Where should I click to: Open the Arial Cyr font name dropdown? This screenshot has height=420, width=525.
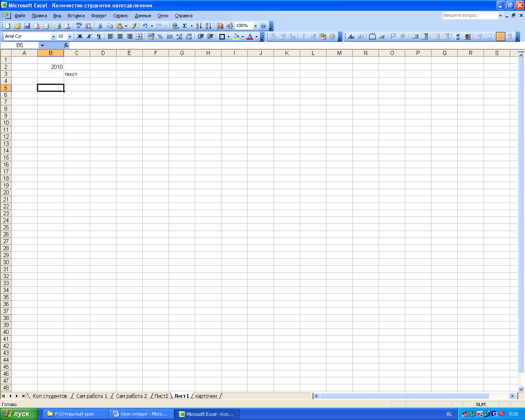[x=53, y=37]
